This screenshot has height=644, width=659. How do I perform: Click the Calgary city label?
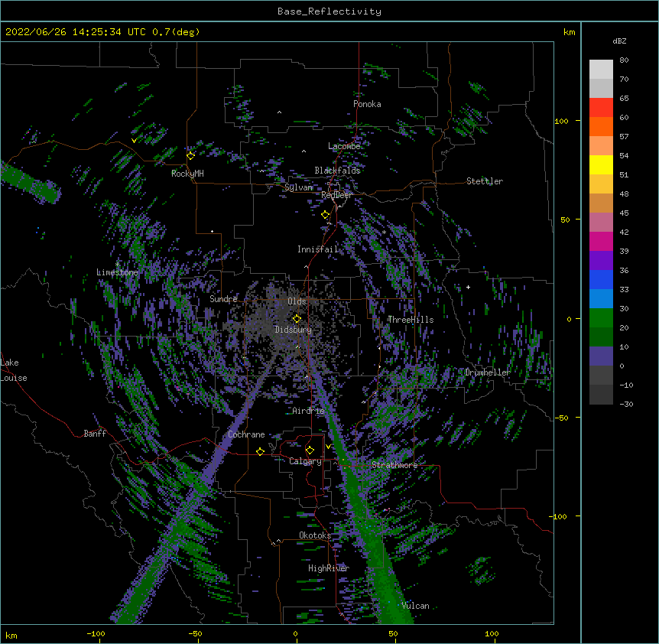[x=305, y=461]
